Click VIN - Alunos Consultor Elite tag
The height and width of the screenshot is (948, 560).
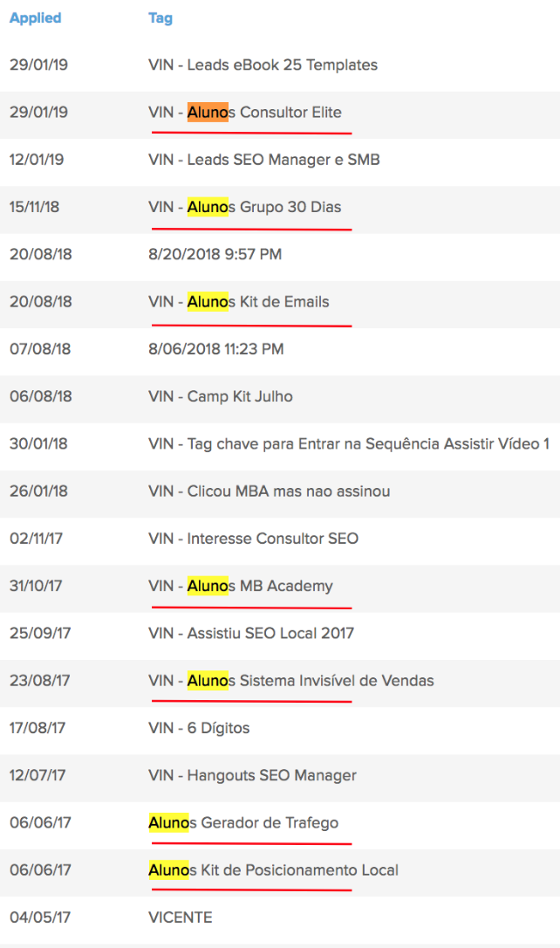245,113
